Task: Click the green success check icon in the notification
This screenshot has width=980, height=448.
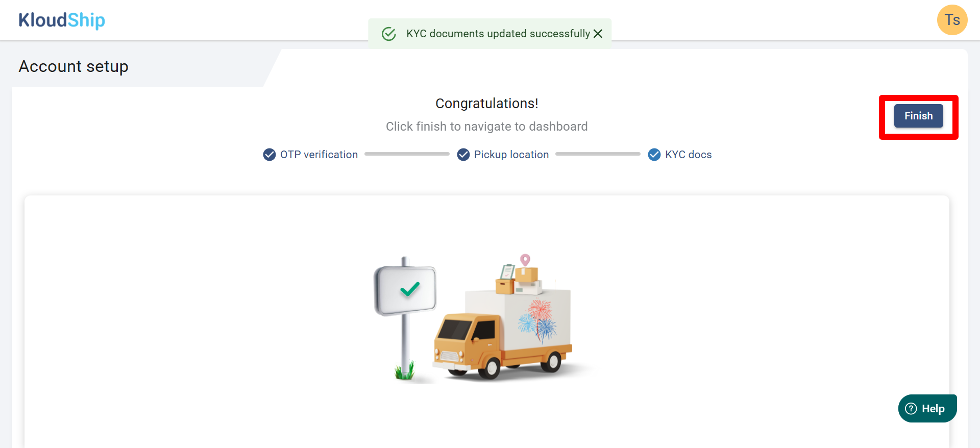Action: 389,34
